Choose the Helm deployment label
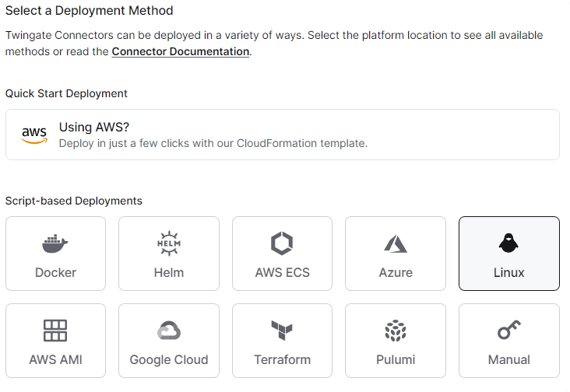Viewport: 570px width, 392px height. pos(169,272)
